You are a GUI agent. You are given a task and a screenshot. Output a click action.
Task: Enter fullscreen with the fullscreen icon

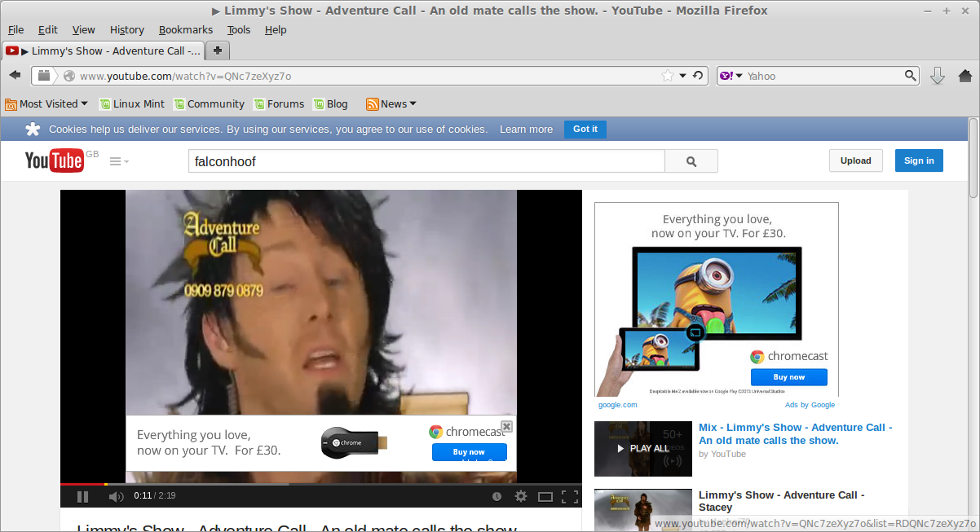570,496
